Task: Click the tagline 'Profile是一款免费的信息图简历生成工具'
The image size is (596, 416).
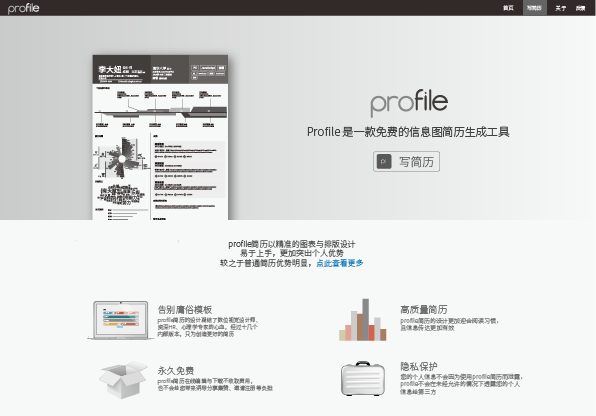Action: pos(408,132)
